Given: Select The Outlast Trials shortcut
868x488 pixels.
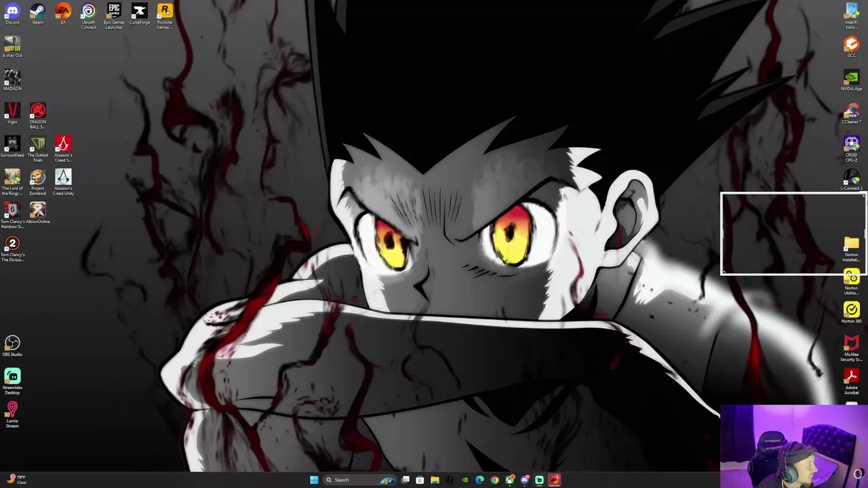Looking at the screenshot, I should click(x=37, y=149).
